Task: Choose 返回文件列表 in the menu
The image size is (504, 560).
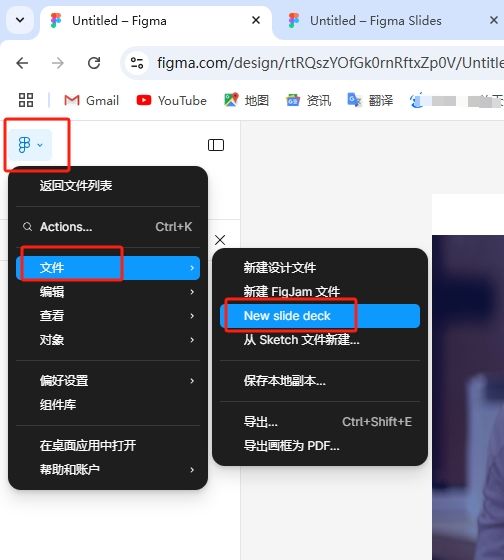Action: point(108,185)
